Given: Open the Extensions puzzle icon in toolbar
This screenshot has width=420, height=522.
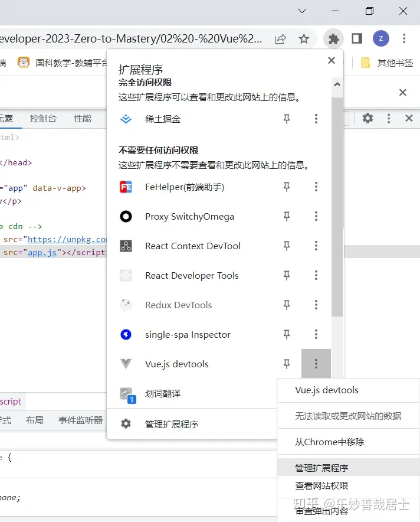Looking at the screenshot, I should point(333,38).
